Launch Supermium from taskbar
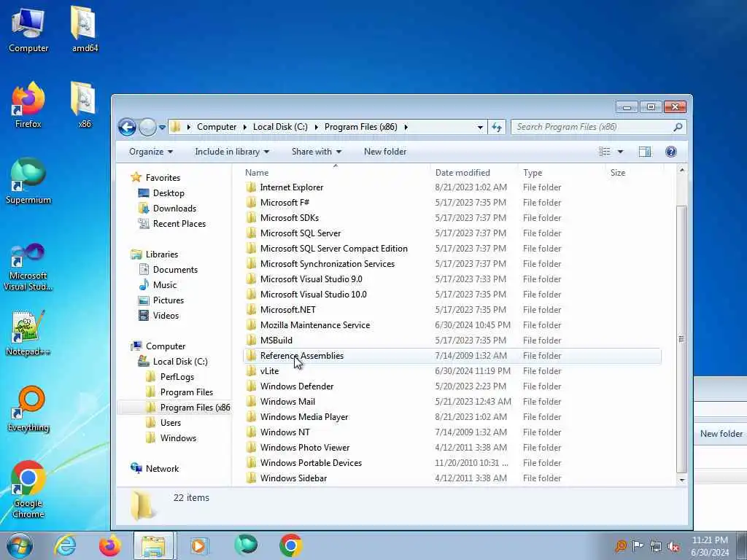747x560 pixels. (x=246, y=545)
